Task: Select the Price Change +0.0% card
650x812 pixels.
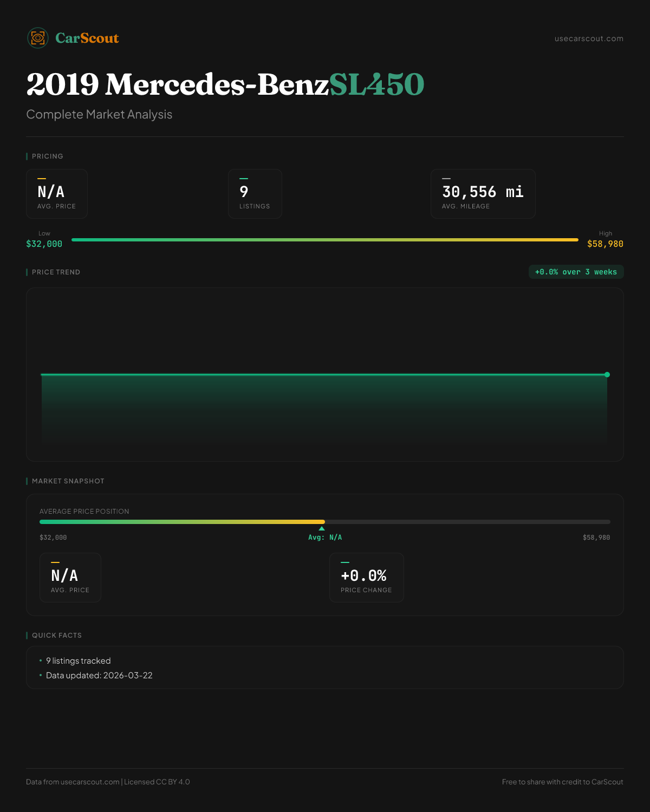Action: (366, 578)
